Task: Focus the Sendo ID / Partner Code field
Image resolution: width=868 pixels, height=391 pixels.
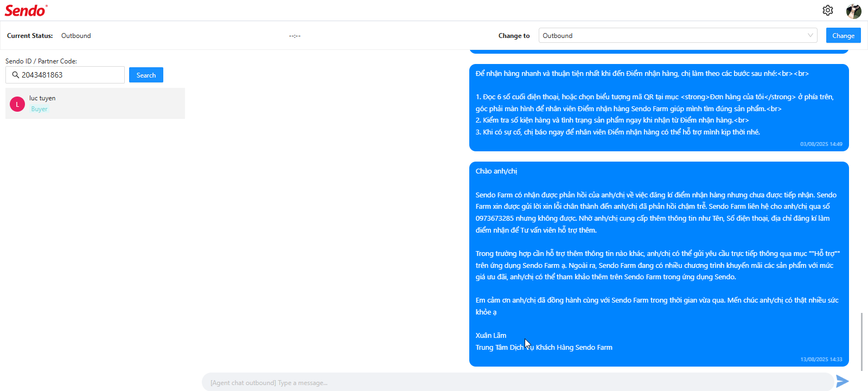Action: [65, 75]
